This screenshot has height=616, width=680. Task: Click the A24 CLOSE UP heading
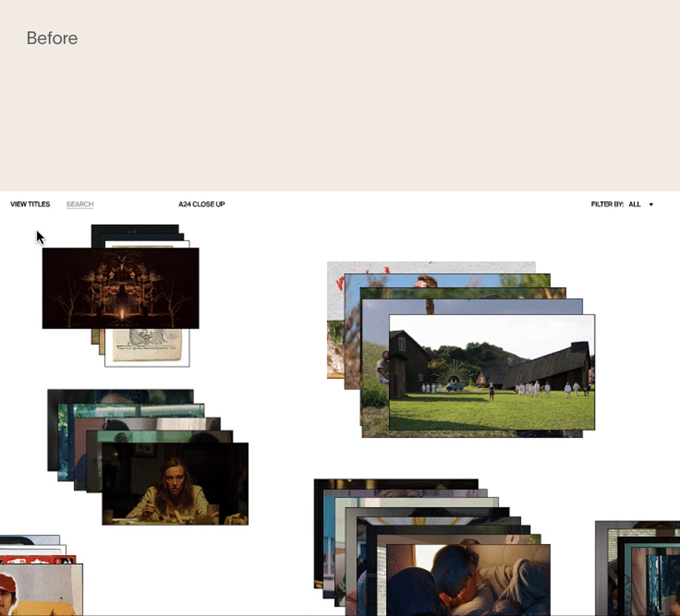click(201, 204)
